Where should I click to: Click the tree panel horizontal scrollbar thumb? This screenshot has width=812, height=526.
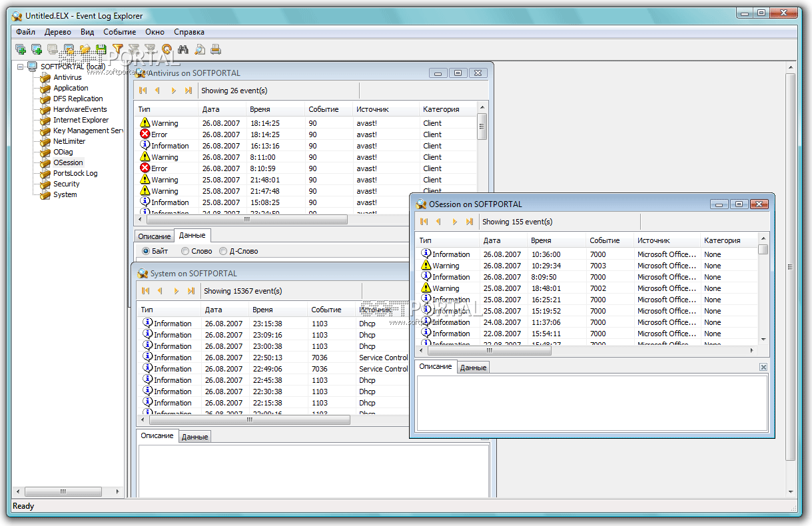[x=63, y=492]
